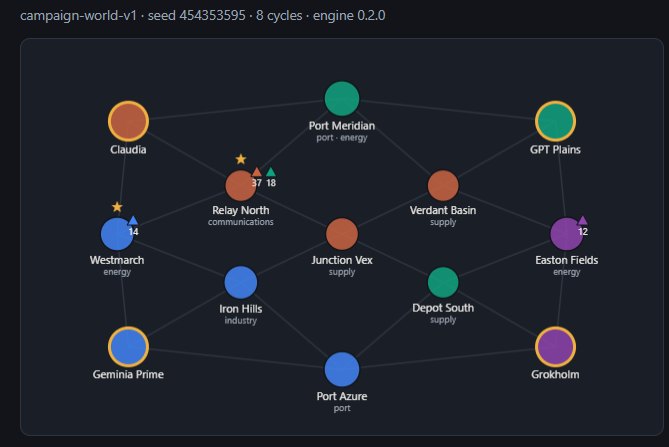The image size is (669, 447).
Task: Click the Port Azure node circle
Action: pos(342,369)
